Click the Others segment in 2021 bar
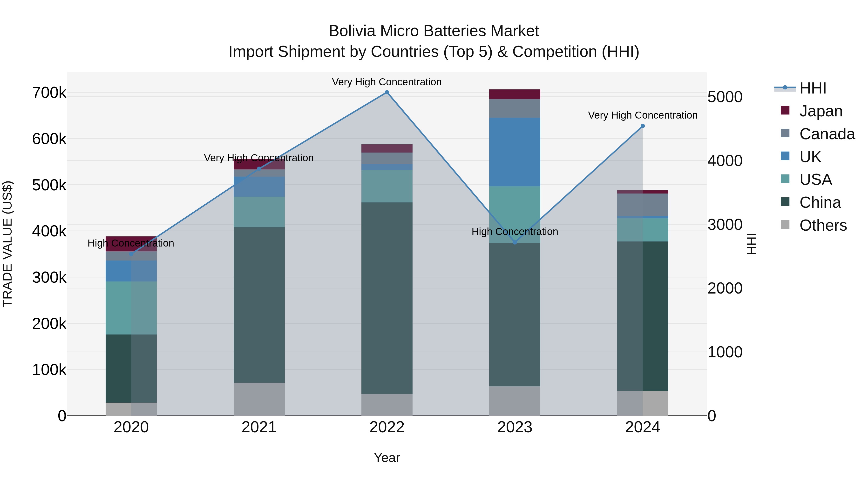The height and width of the screenshot is (488, 868). point(259,399)
